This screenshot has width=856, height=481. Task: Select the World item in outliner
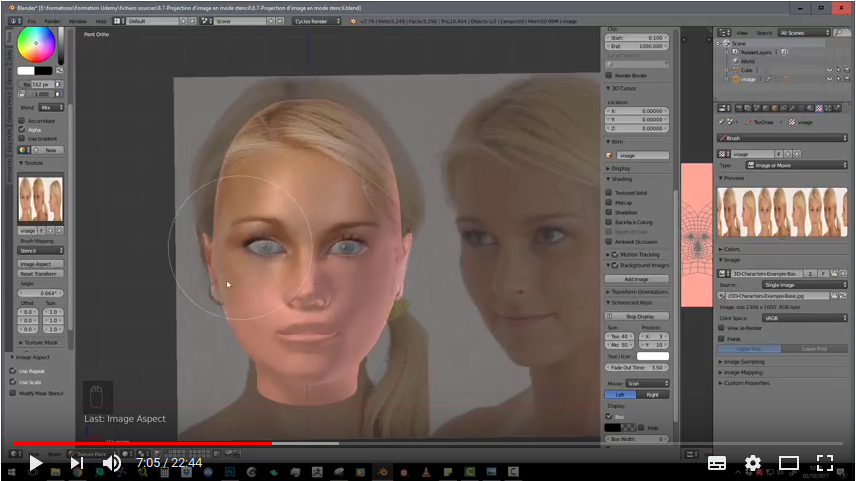[747, 61]
